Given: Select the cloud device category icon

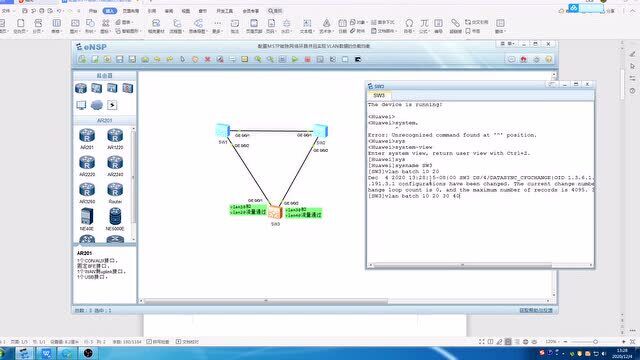Looking at the screenshot, I should pos(97,105).
